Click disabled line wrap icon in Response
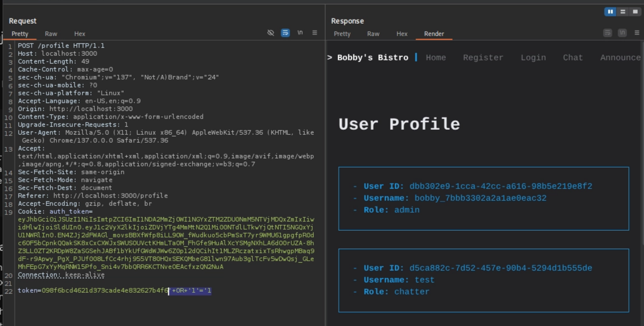 coord(607,33)
